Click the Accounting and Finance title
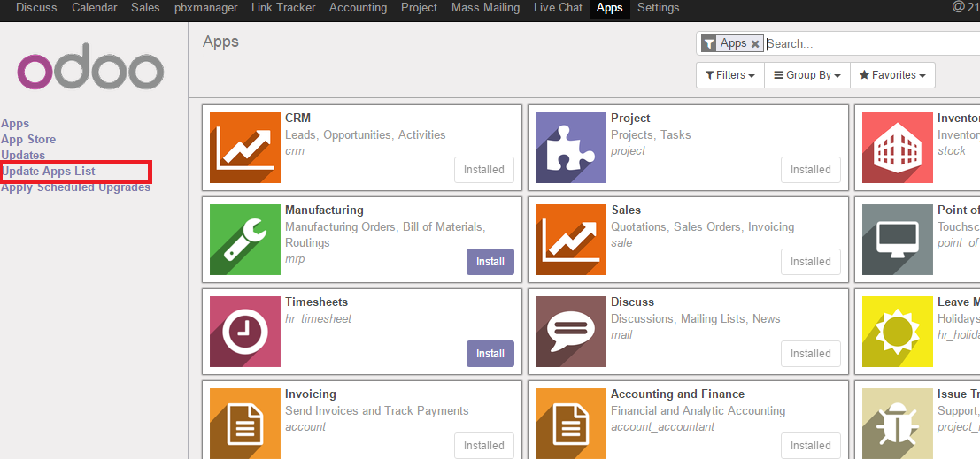980x459 pixels. [677, 394]
